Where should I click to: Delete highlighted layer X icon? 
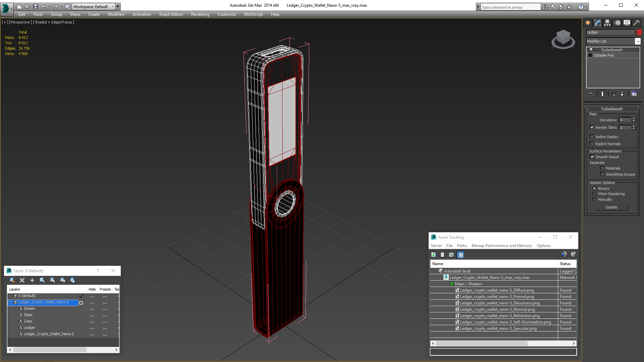22,280
